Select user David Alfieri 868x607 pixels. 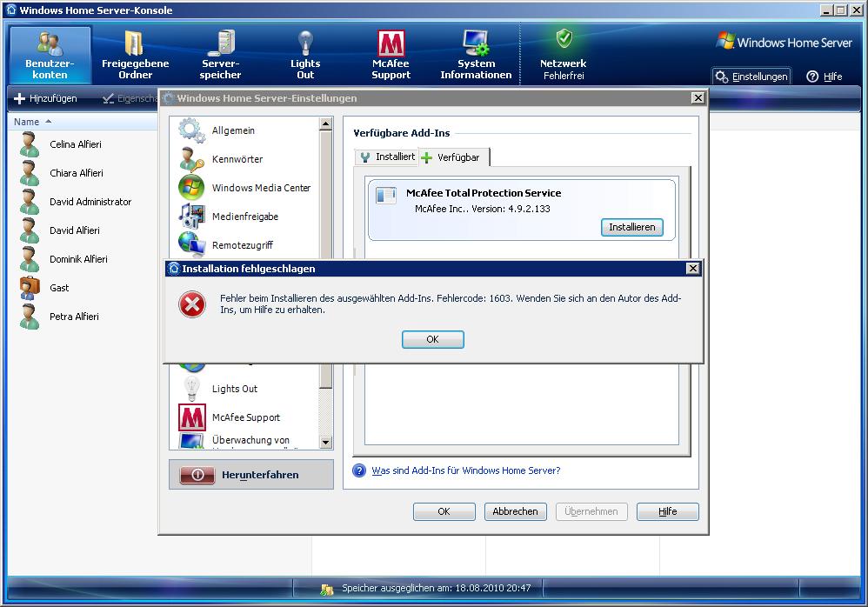[x=75, y=230]
